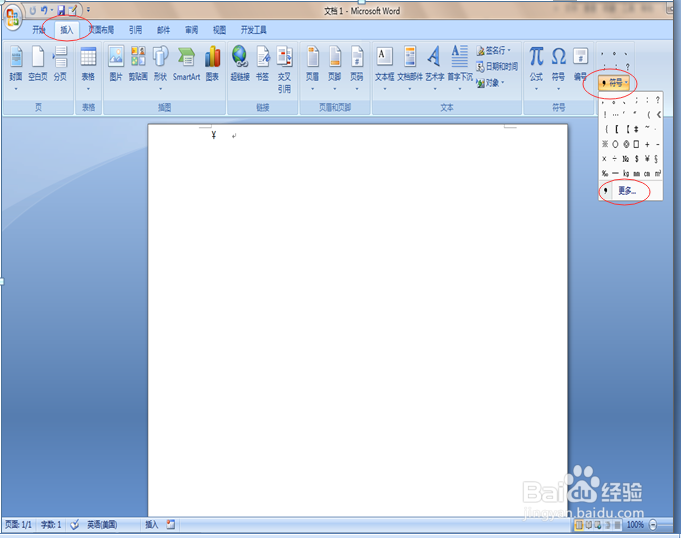Screen dimensions: 681x538
Task: Expand the cover page (封面) dropdown
Action: point(16,89)
